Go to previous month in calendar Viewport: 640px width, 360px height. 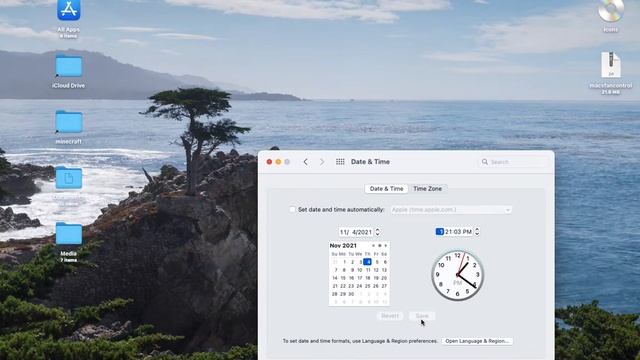click(373, 246)
